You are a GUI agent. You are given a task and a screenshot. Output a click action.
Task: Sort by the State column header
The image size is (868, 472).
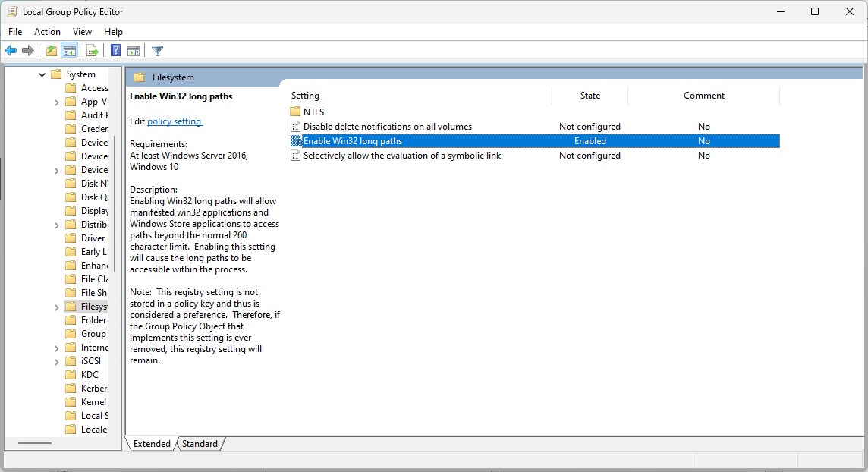click(590, 96)
